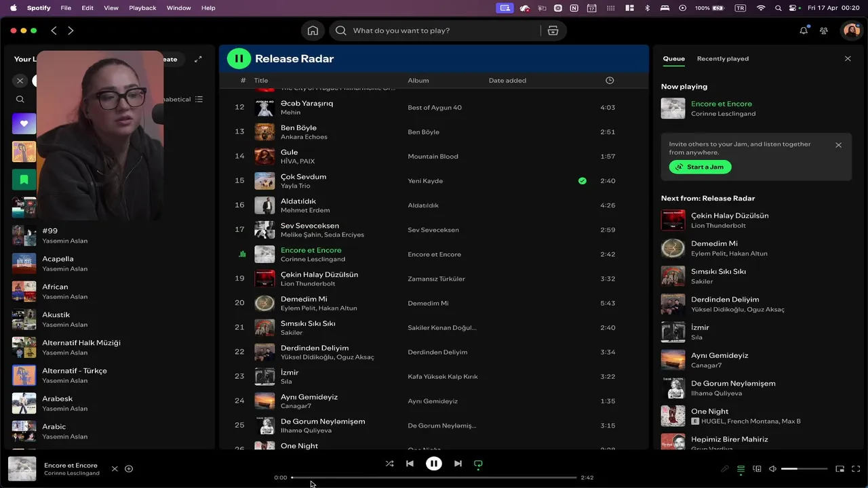Open the green bookmark Your Episodes item
Viewport: 868px width, 488px height.
(x=24, y=180)
